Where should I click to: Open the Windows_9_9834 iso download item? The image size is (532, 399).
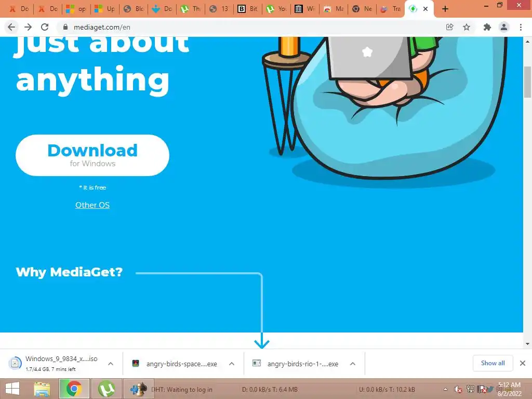61,363
